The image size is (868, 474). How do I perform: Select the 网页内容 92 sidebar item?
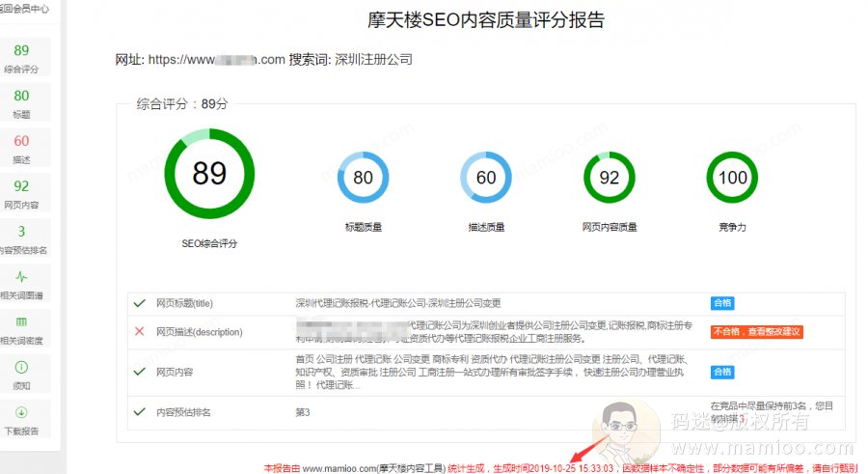21,193
